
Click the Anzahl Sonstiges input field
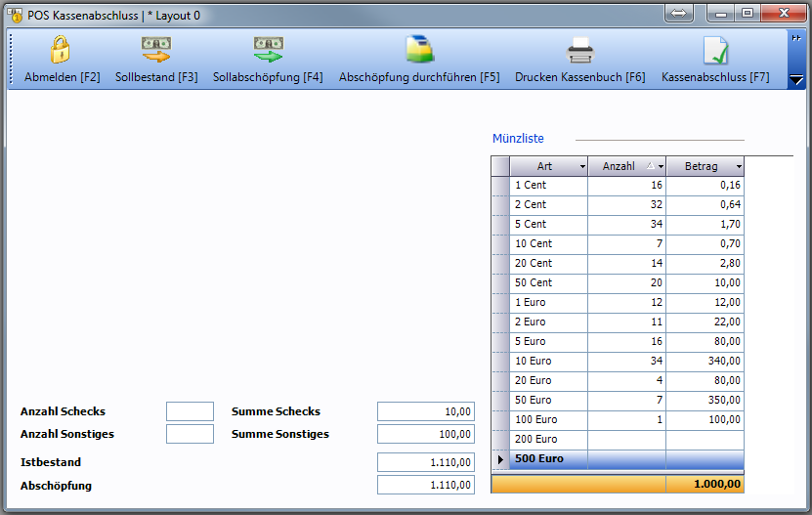coord(190,434)
